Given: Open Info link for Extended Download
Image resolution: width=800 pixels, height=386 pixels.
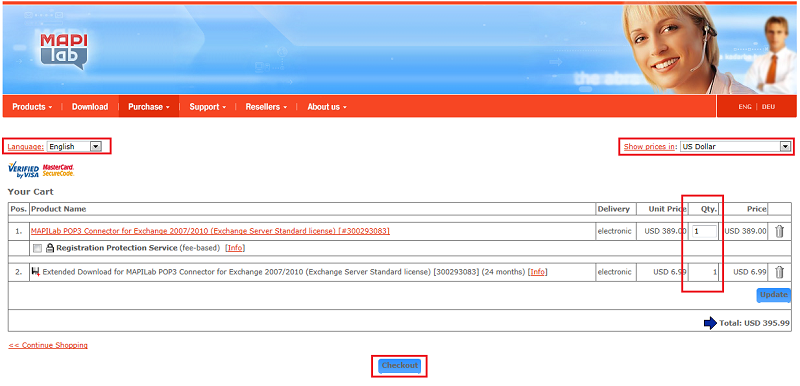Looking at the screenshot, I should 537,272.
